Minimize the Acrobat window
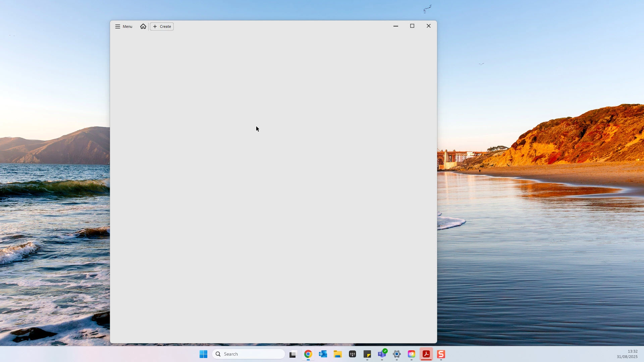Image resolution: width=644 pixels, height=362 pixels. coord(396,26)
